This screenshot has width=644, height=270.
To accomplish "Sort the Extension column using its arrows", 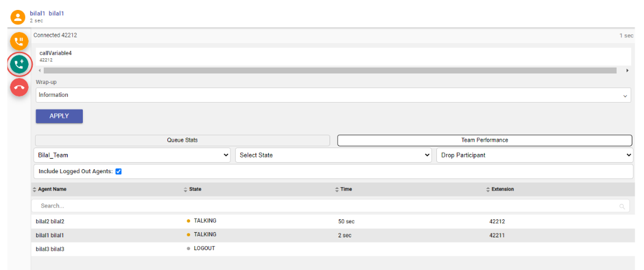I will coord(488,190).
